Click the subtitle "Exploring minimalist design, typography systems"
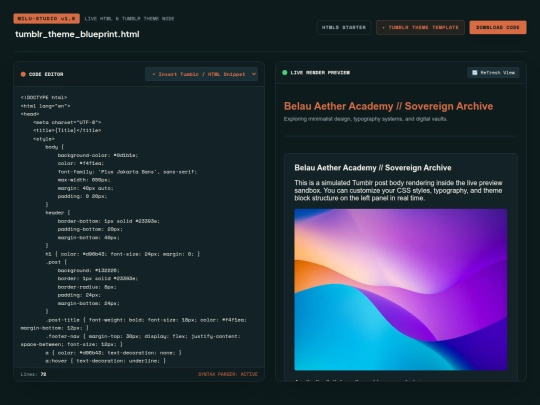 (x=365, y=119)
